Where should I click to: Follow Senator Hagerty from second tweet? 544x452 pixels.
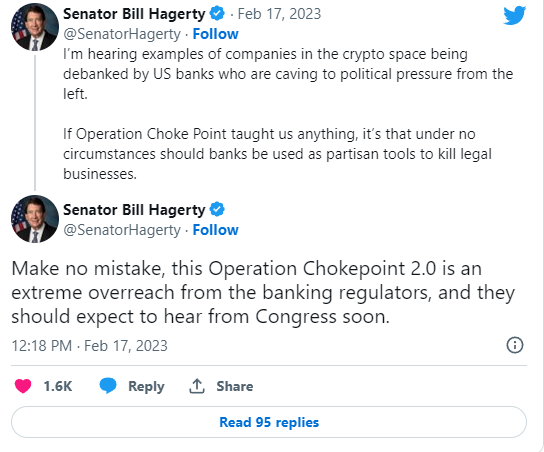215,230
